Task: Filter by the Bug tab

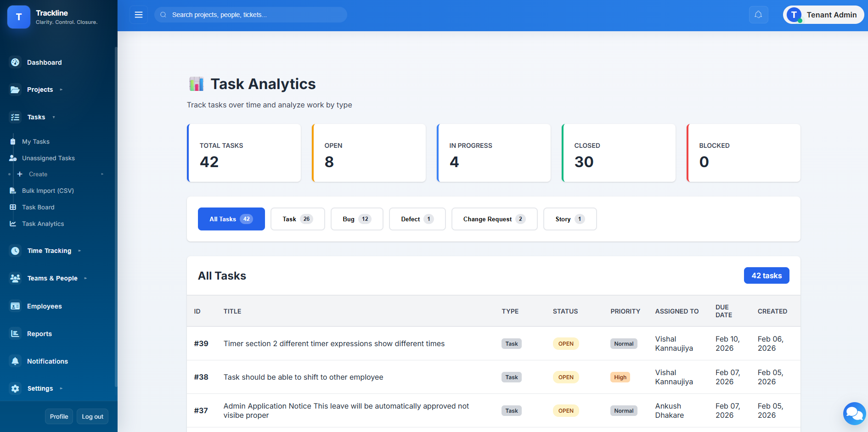Action: point(356,219)
